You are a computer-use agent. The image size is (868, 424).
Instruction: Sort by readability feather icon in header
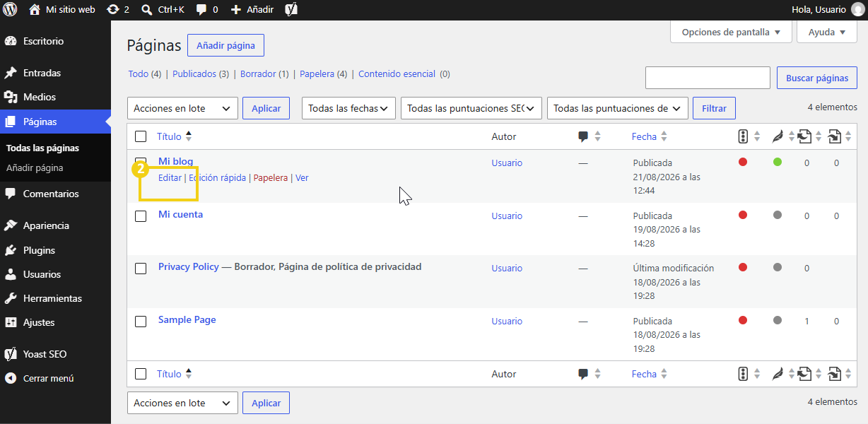778,136
